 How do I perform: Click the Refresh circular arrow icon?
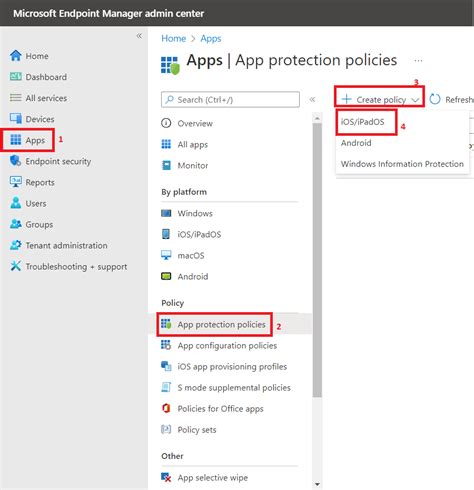coord(435,99)
